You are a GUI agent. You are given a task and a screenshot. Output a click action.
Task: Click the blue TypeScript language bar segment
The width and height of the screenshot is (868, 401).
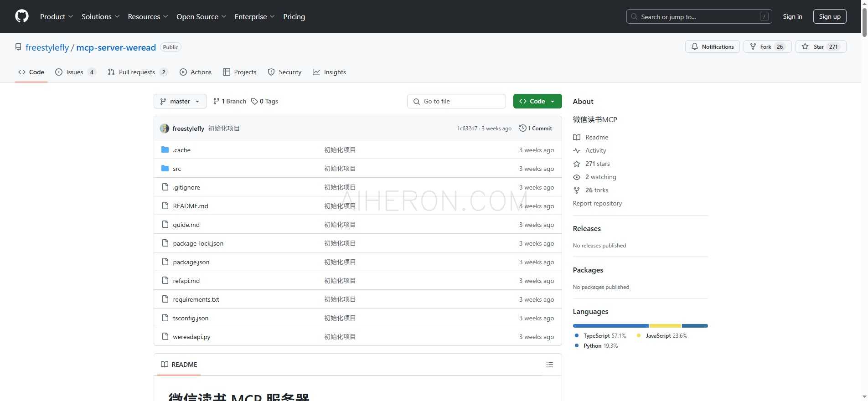(x=611, y=326)
